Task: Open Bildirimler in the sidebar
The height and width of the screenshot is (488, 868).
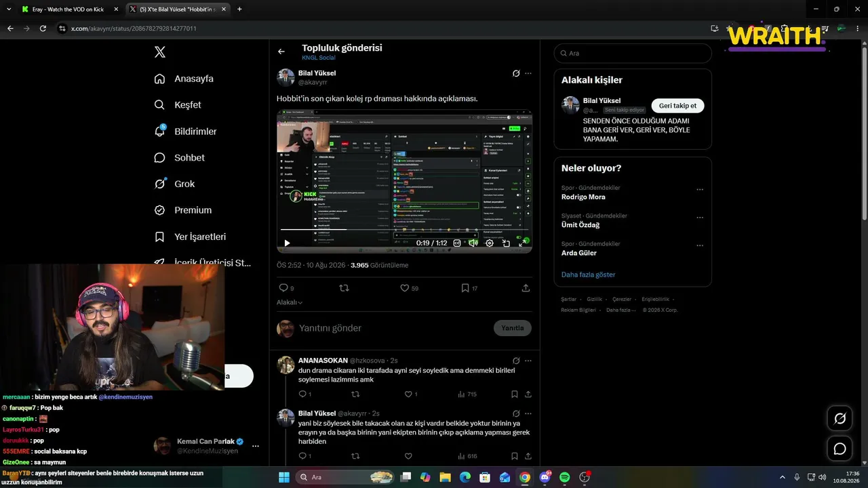Action: 185,131
